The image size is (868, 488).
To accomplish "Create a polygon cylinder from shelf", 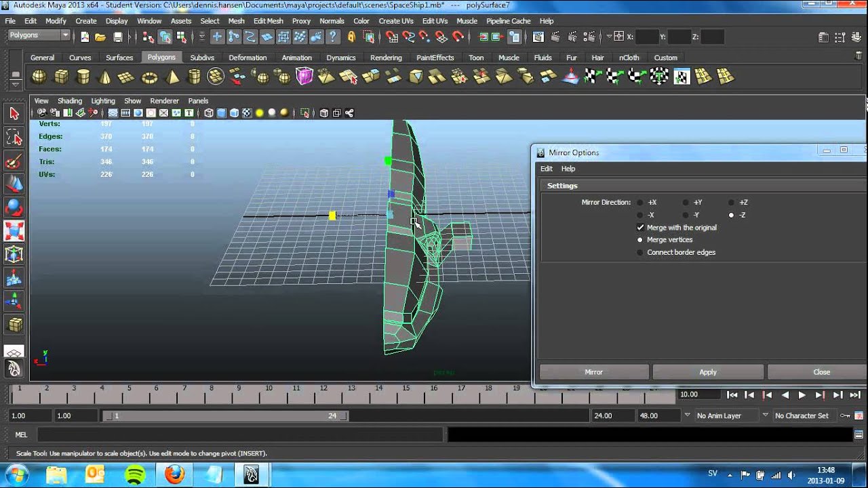I will pos(83,77).
